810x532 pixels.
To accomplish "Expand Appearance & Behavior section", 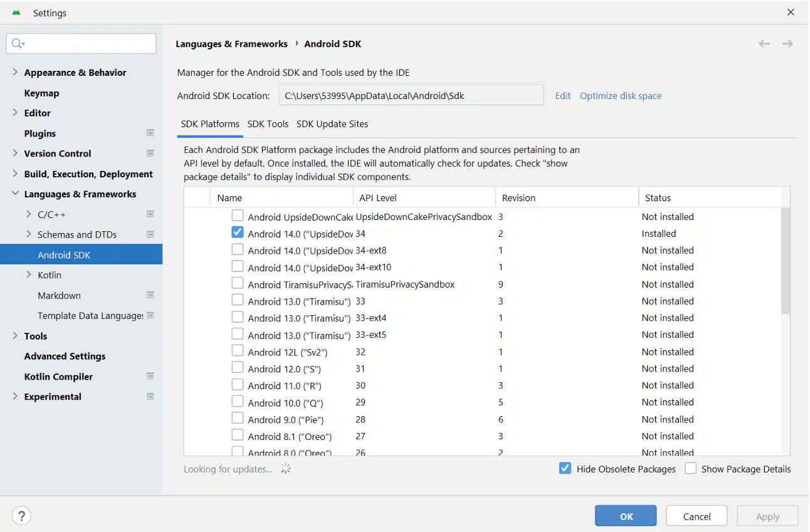I will [15, 72].
